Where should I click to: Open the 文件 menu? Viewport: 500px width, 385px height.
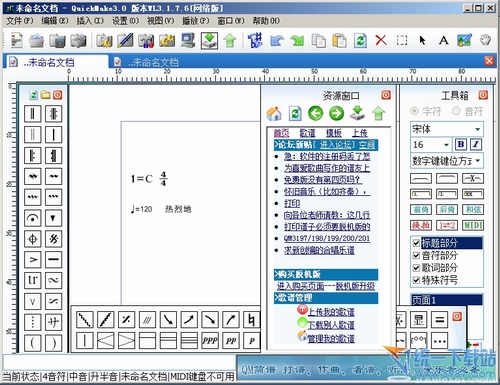[x=19, y=21]
